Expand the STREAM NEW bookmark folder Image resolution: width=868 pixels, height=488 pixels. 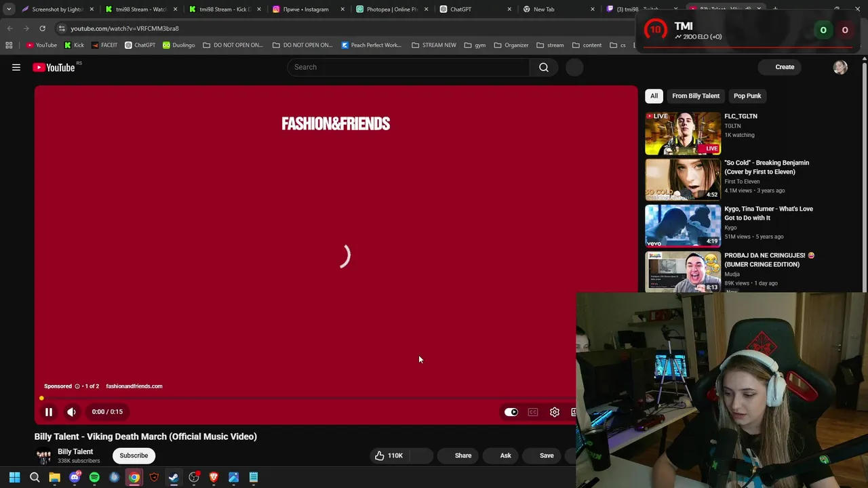(x=434, y=45)
